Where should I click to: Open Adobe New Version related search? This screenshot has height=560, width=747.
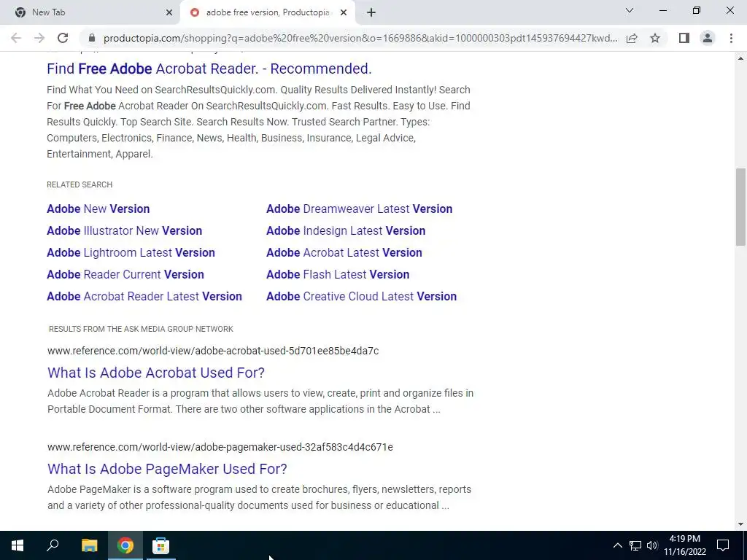pyautogui.click(x=98, y=209)
